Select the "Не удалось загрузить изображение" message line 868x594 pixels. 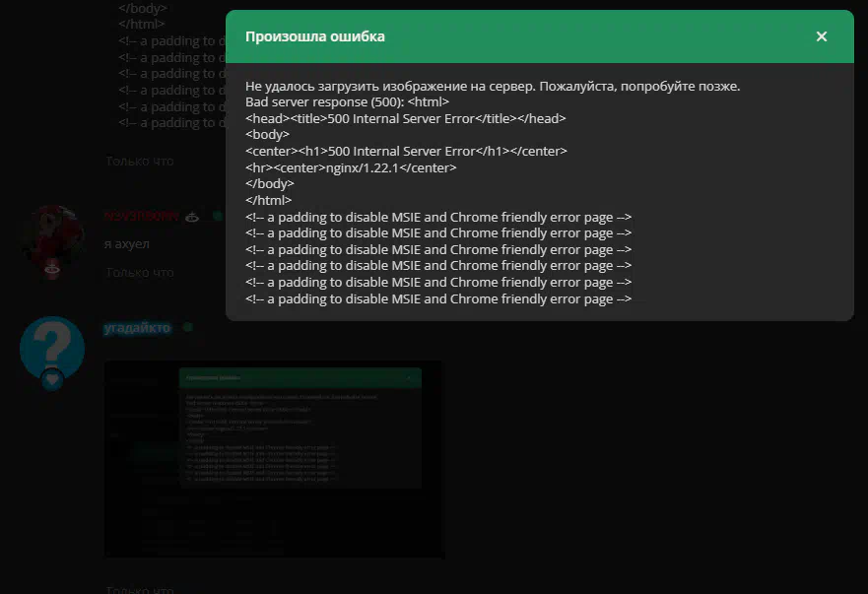493,86
